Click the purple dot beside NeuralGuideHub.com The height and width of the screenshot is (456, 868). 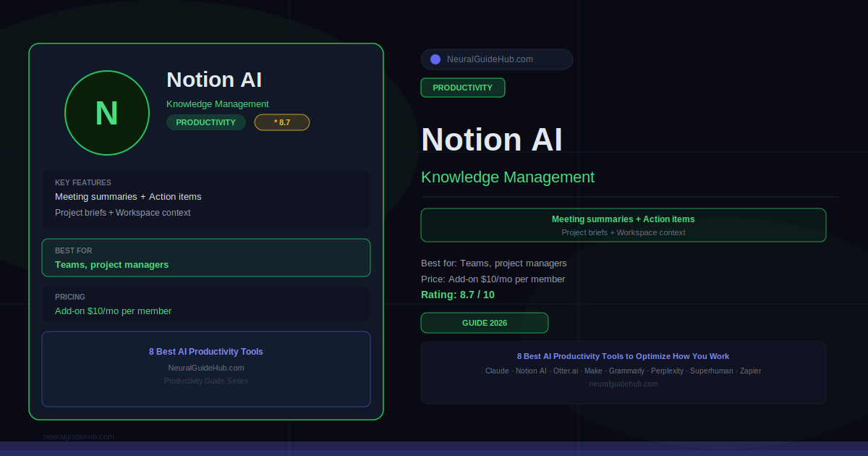[x=435, y=59]
